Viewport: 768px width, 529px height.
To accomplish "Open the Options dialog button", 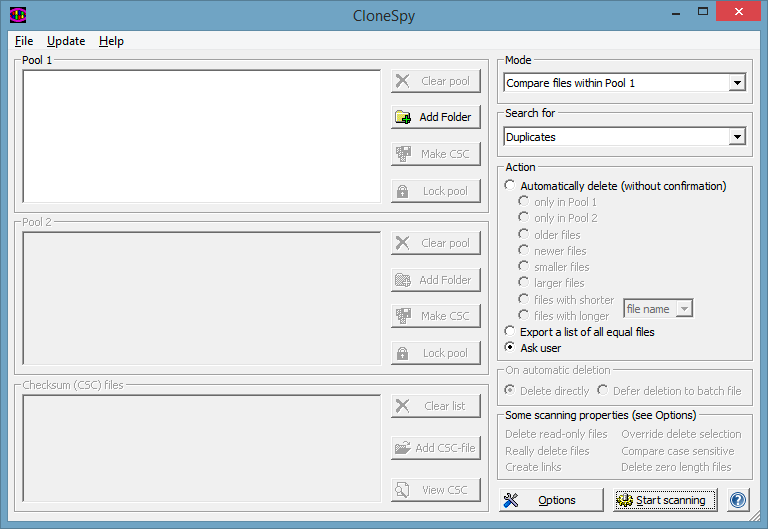I will point(551,500).
